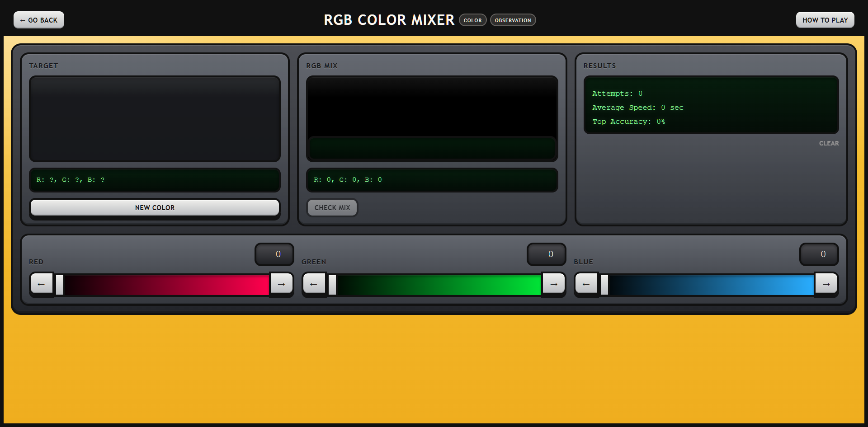This screenshot has height=427, width=868.
Task: Generate a new target color
Action: pyautogui.click(x=155, y=207)
